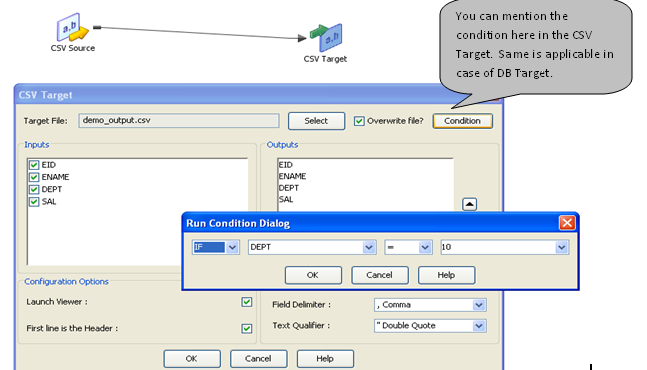Image resolution: width=647 pixels, height=370 pixels.
Task: Click the move-up arrow beside Outputs list
Action: coord(470,204)
